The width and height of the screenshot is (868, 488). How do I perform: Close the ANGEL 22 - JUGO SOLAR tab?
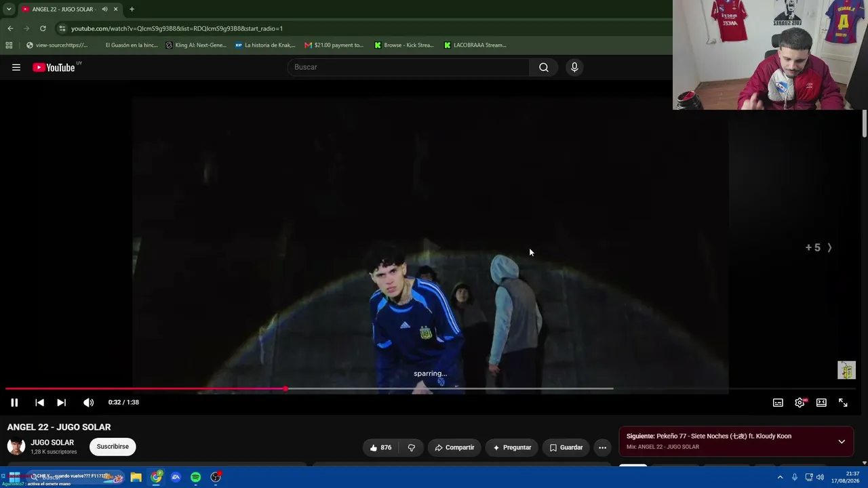115,9
